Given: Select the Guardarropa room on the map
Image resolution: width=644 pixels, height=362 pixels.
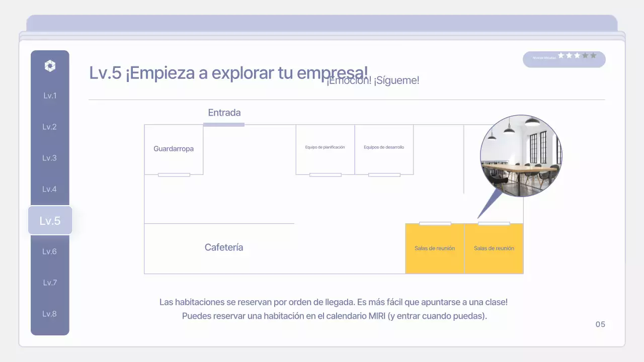Looking at the screenshot, I should [174, 149].
